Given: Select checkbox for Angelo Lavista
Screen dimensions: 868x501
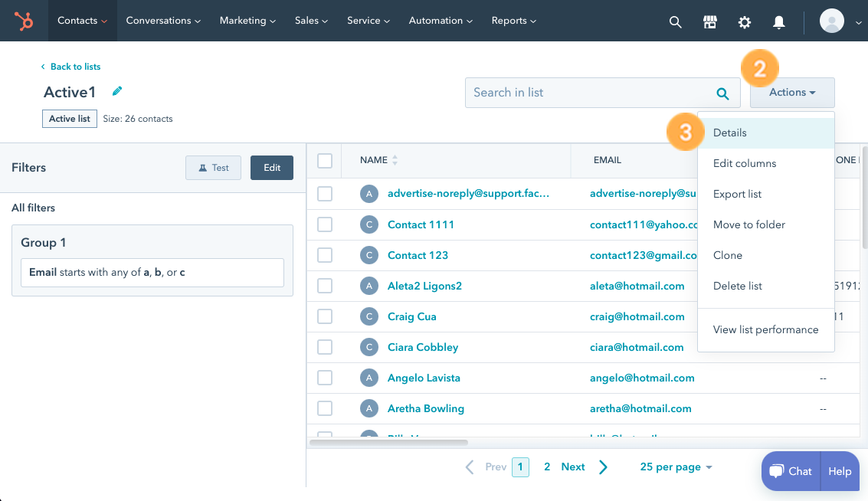Looking at the screenshot, I should point(325,378).
